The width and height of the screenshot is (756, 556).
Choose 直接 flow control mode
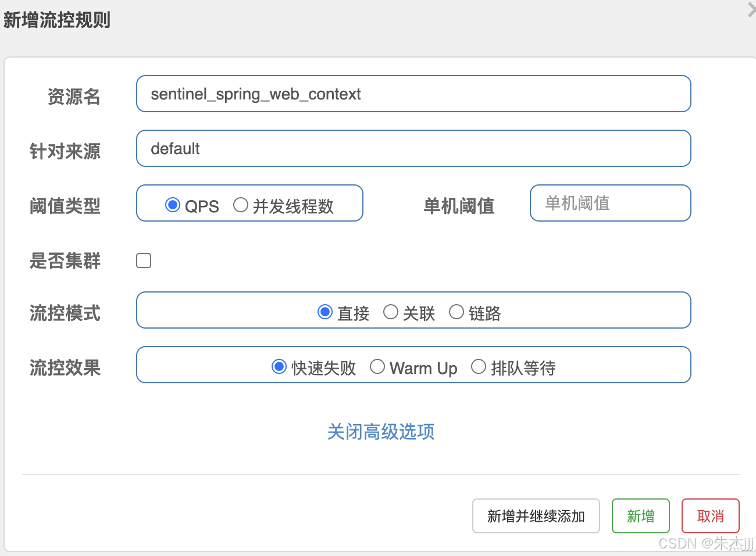pyautogui.click(x=325, y=312)
